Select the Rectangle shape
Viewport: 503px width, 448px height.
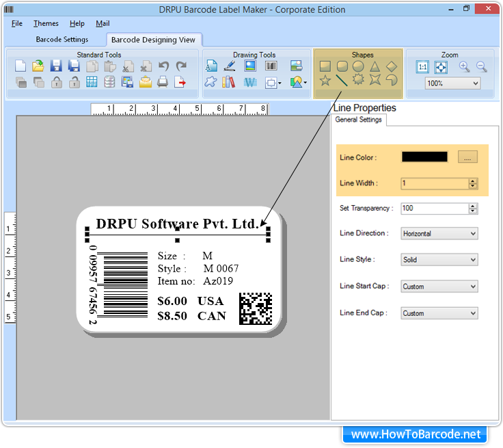point(325,66)
